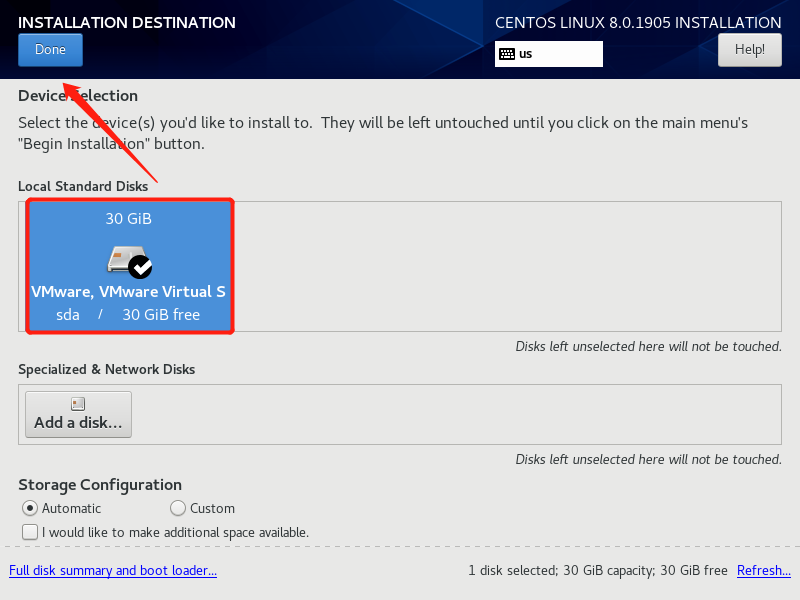Click the us keyboard layout indicator
The image size is (800, 600).
(x=548, y=54)
